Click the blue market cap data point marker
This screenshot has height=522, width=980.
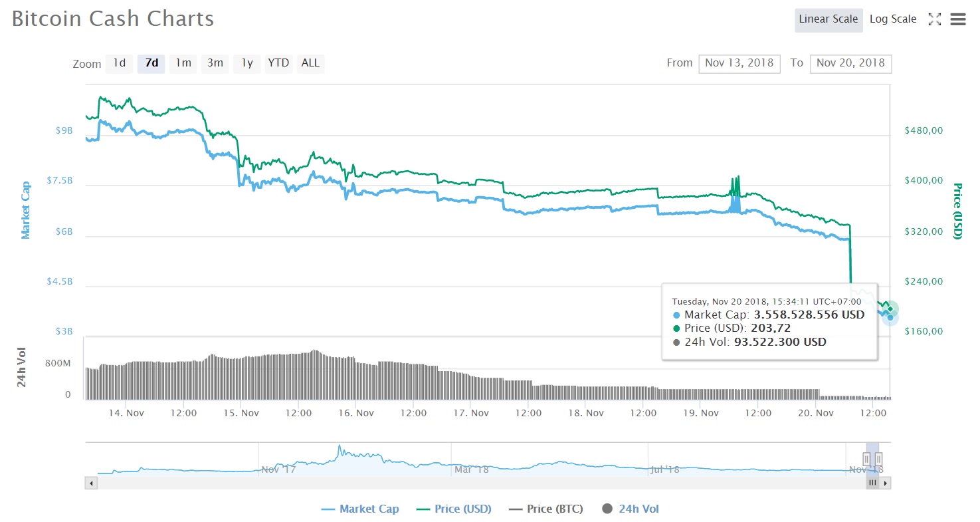pyautogui.click(x=890, y=318)
